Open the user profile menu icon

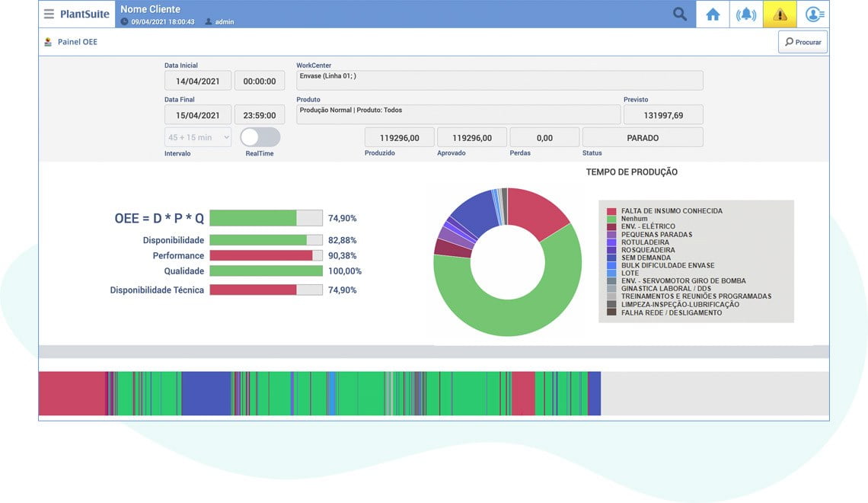point(813,14)
